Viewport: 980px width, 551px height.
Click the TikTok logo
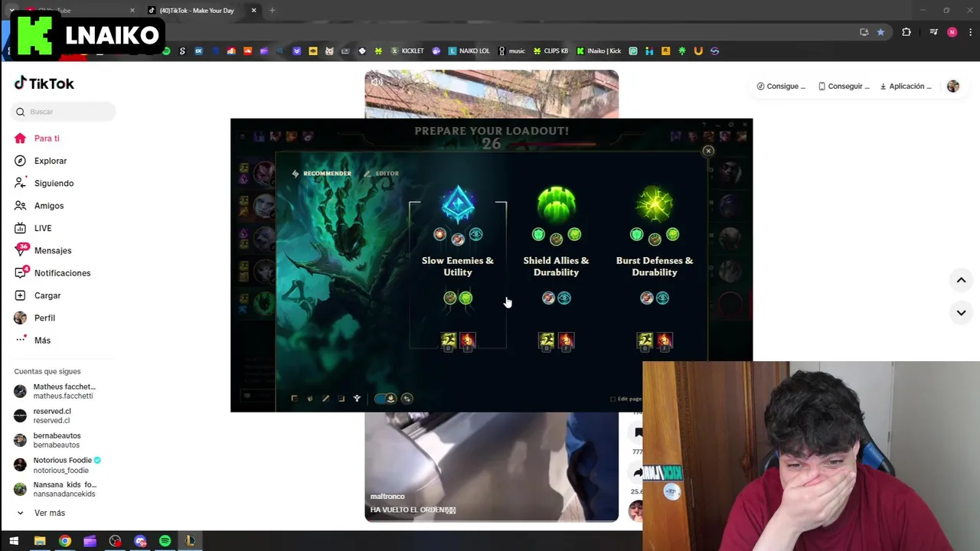pyautogui.click(x=44, y=83)
